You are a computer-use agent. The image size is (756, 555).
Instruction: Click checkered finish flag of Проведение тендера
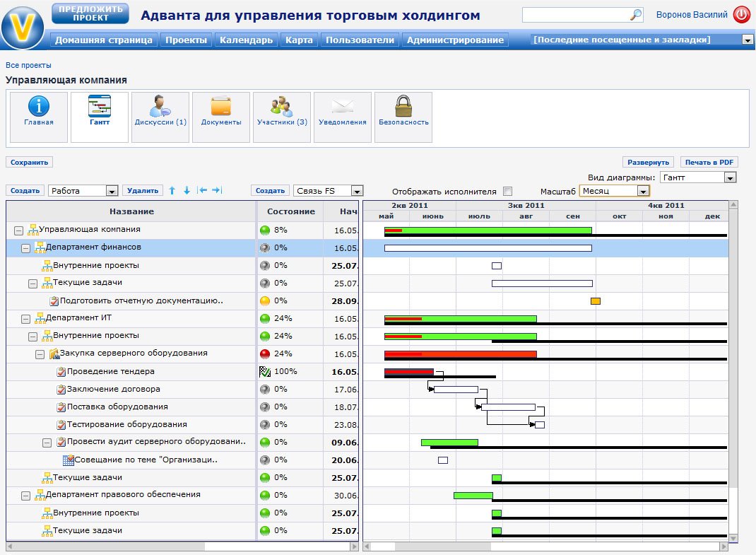coord(265,372)
